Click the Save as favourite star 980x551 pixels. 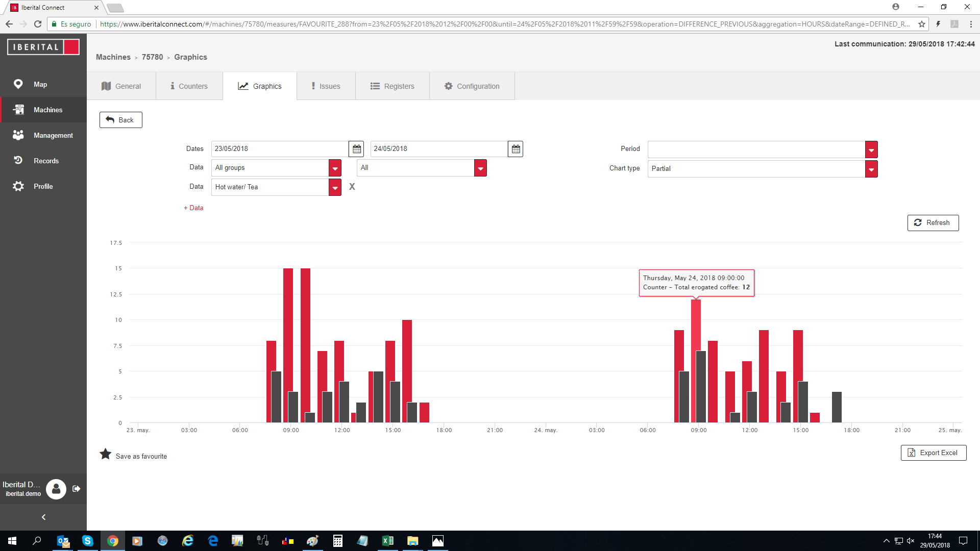pos(105,454)
